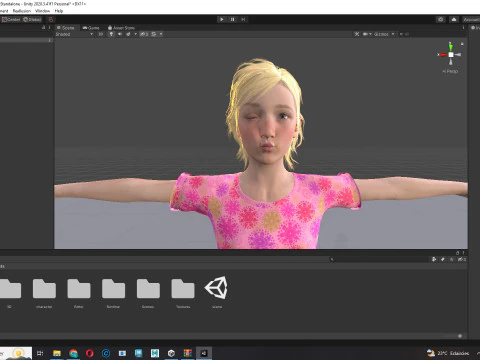The image size is (480, 360).
Task: Click the favorites star icon in Project toolbar
Action: click(x=452, y=259)
